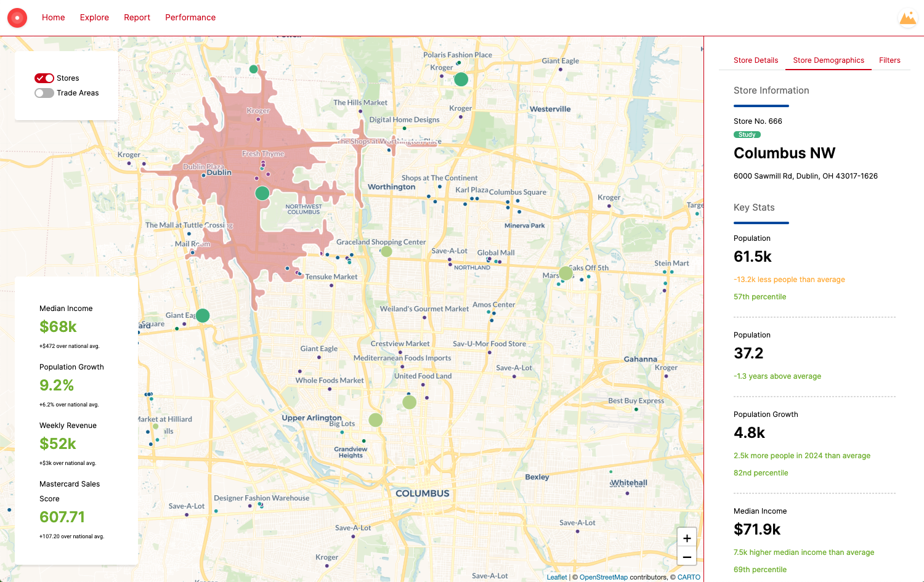
Task: Click the 607.71 Mastercard sales score
Action: (62, 517)
